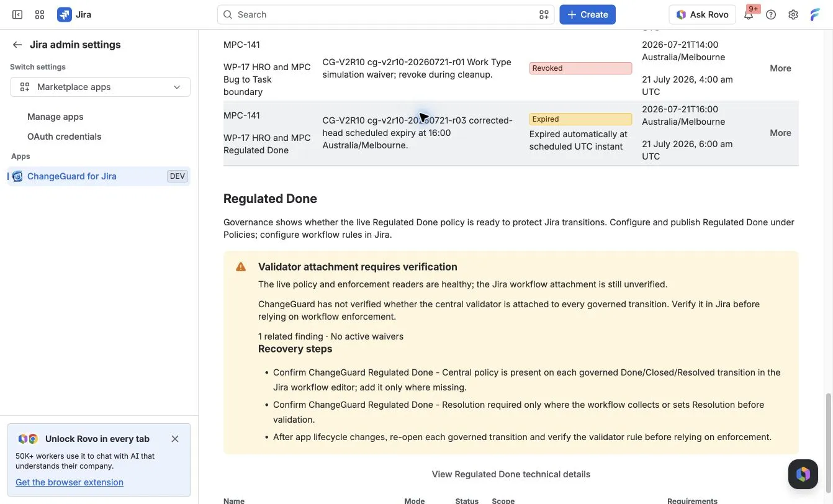Click More for the Expired waiver row
Image resolution: width=833 pixels, height=504 pixels.
click(x=780, y=133)
